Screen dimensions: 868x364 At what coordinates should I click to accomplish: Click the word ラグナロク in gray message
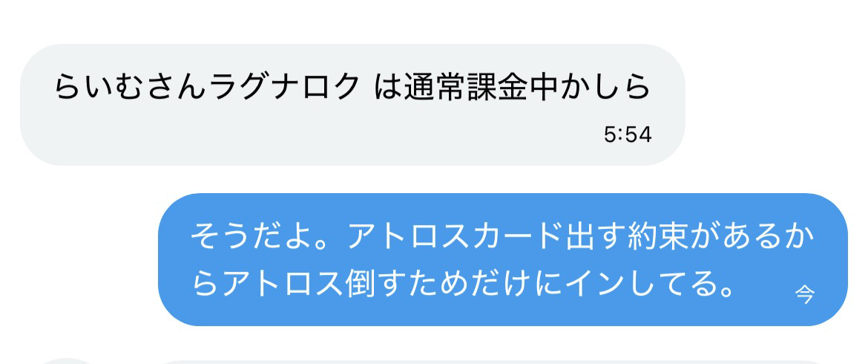click(x=284, y=87)
